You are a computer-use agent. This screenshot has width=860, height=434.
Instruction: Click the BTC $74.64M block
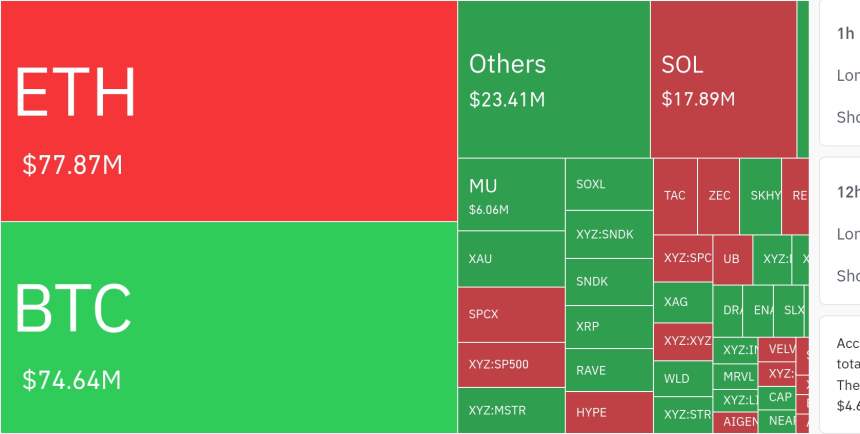[229, 328]
